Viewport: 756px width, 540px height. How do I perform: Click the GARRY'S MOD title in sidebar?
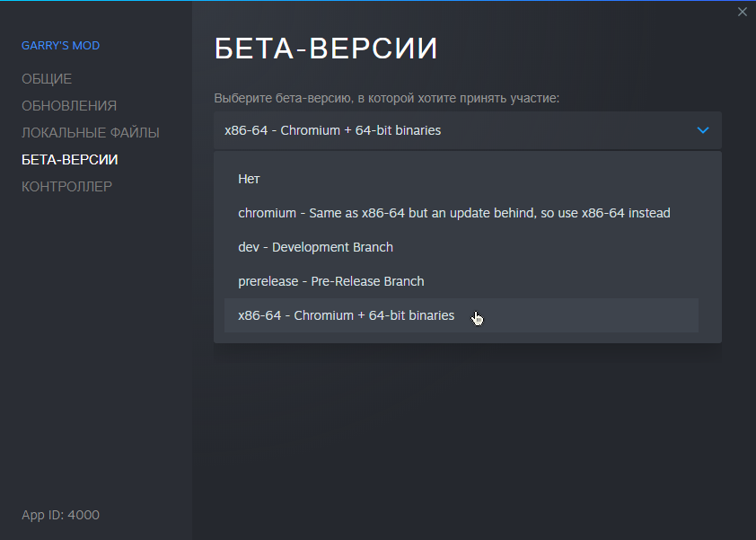tap(61, 46)
